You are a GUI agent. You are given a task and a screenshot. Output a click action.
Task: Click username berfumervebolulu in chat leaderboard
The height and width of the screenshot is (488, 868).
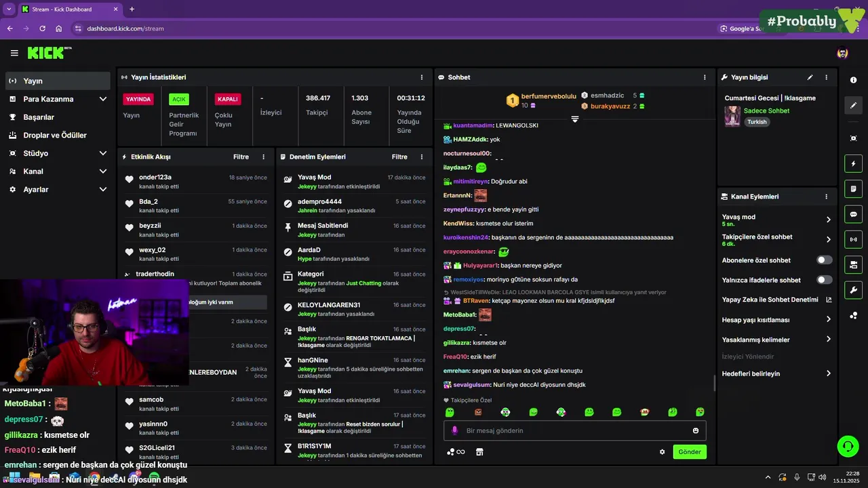[x=548, y=97]
